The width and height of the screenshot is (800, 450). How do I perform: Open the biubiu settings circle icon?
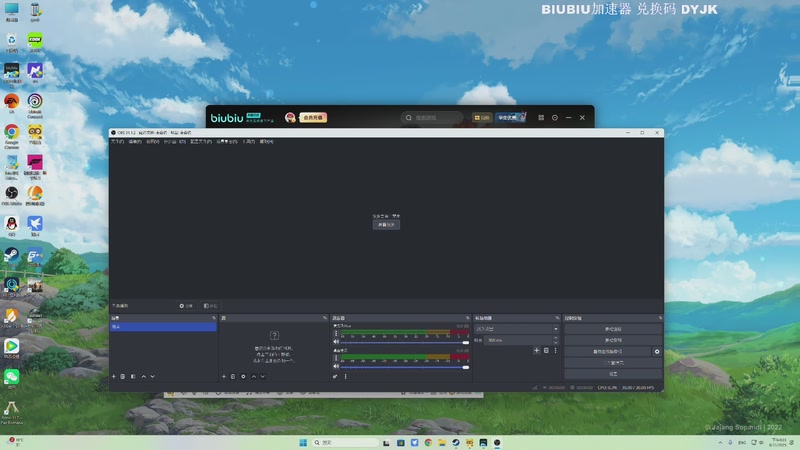point(555,118)
